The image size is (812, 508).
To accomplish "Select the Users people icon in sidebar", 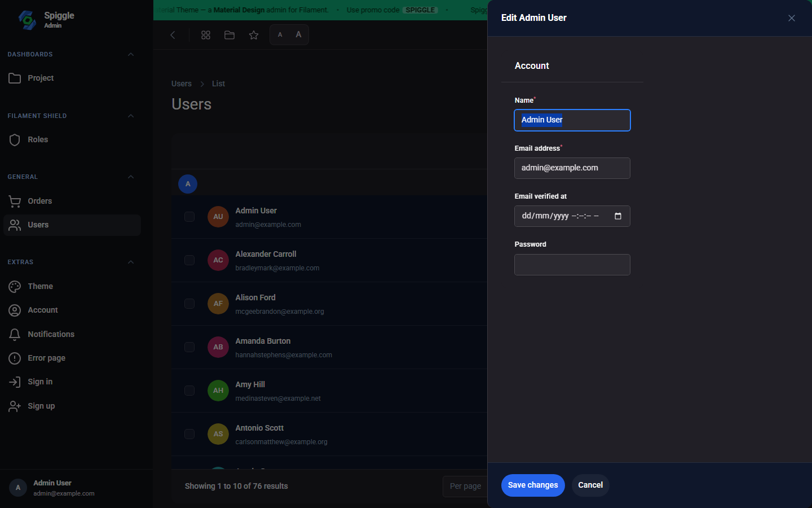I will coord(15,225).
